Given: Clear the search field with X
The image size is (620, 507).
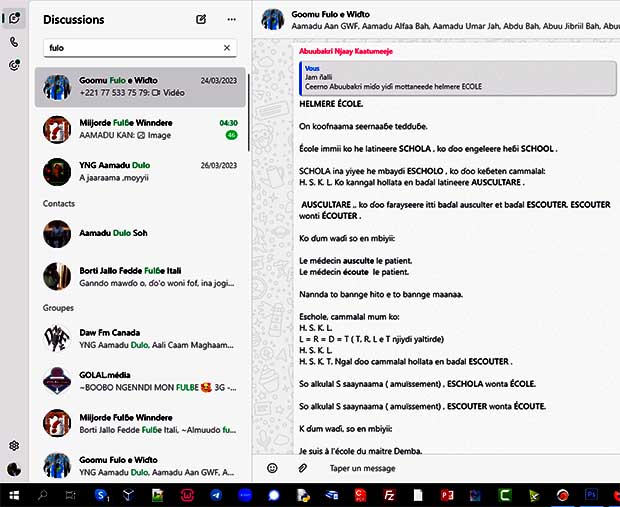Looking at the screenshot, I should [227, 48].
